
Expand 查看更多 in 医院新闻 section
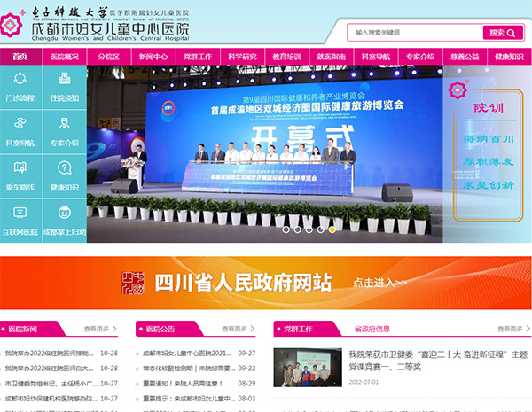100,329
